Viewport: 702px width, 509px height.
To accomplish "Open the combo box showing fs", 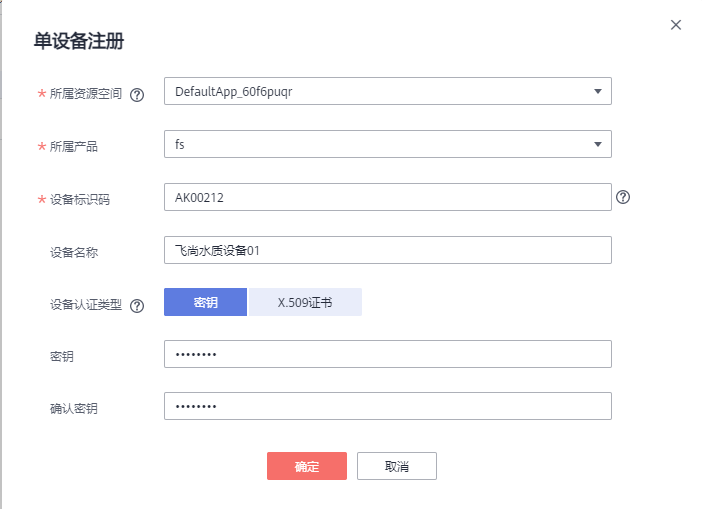I will coord(380,145).
